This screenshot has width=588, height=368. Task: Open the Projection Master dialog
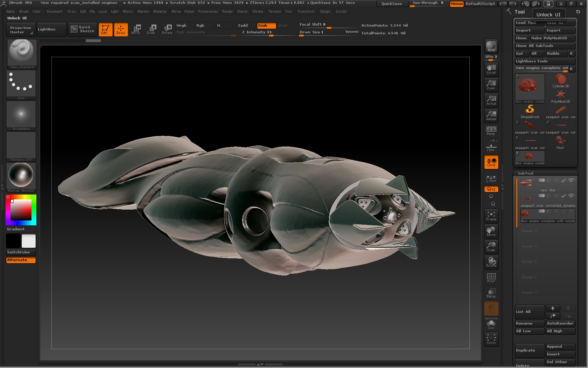[x=20, y=29]
